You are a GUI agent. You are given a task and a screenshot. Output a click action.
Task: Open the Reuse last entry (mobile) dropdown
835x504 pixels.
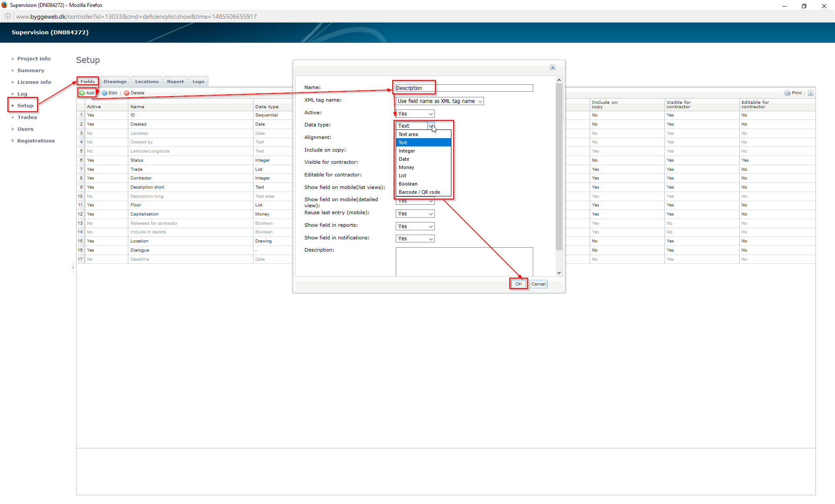[415, 214]
